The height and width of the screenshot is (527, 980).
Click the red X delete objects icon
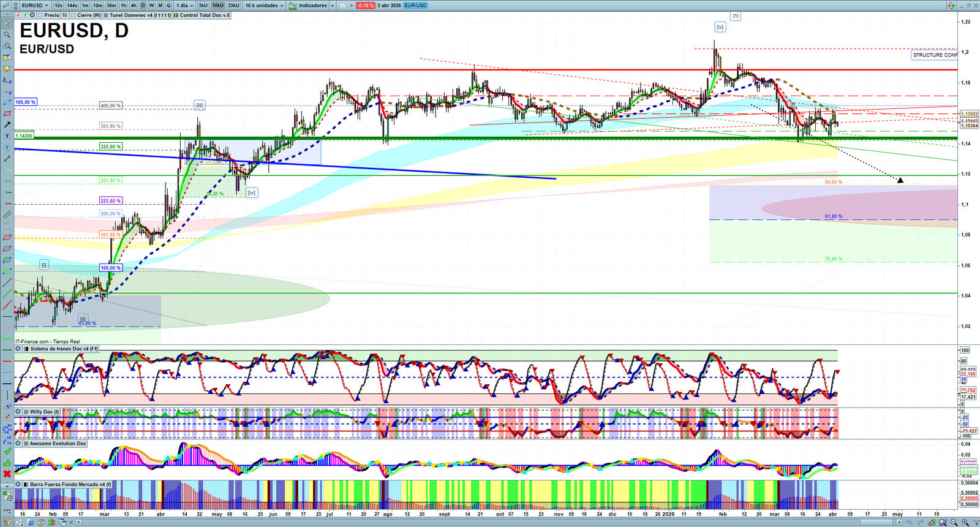click(x=7, y=474)
